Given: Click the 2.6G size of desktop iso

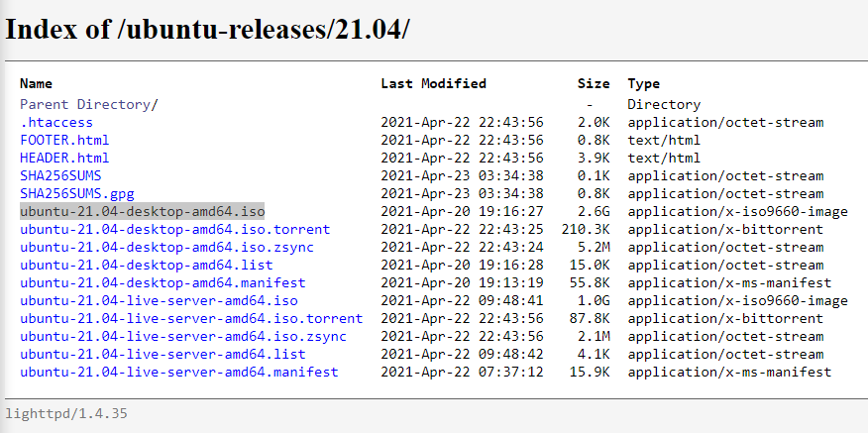Looking at the screenshot, I should tap(594, 211).
